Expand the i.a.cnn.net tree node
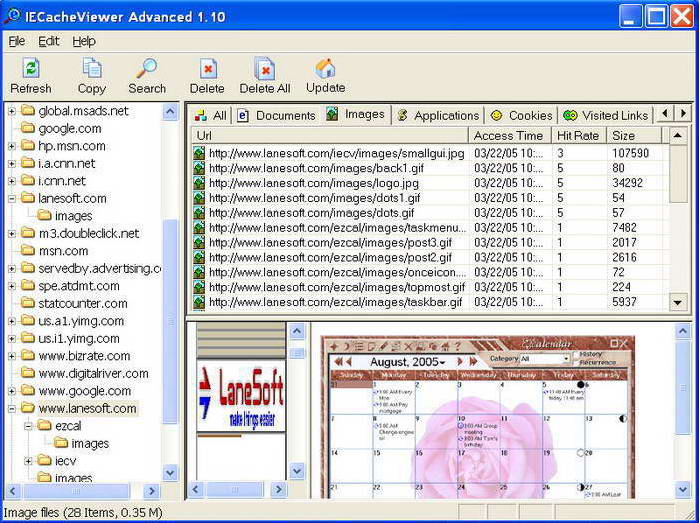Image resolution: width=700 pixels, height=523 pixels. 12,163
